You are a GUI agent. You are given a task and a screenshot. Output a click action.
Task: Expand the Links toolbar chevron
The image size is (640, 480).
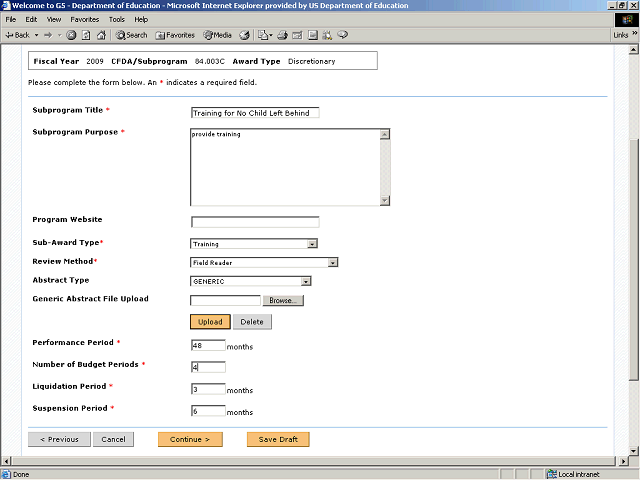pyautogui.click(x=635, y=33)
